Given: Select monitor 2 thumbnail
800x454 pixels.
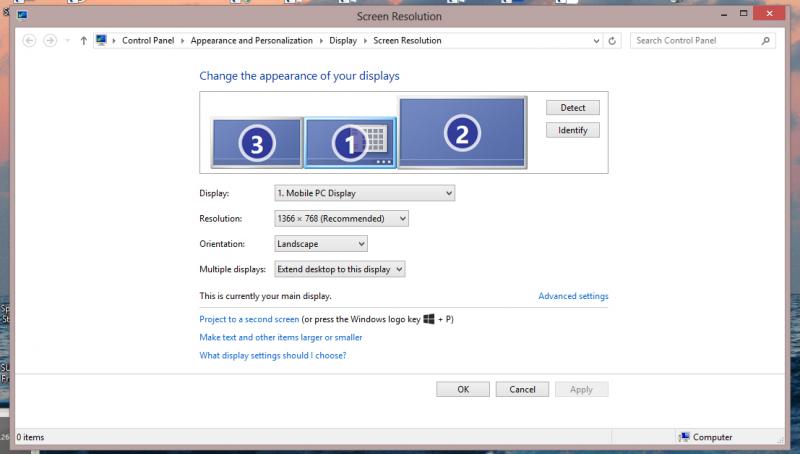Looking at the screenshot, I should click(x=462, y=133).
